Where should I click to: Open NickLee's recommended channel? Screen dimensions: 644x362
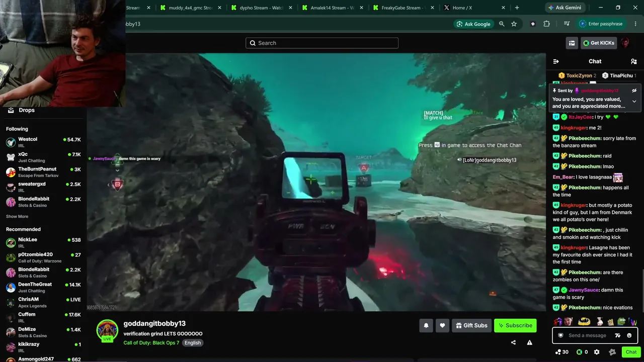(x=43, y=243)
